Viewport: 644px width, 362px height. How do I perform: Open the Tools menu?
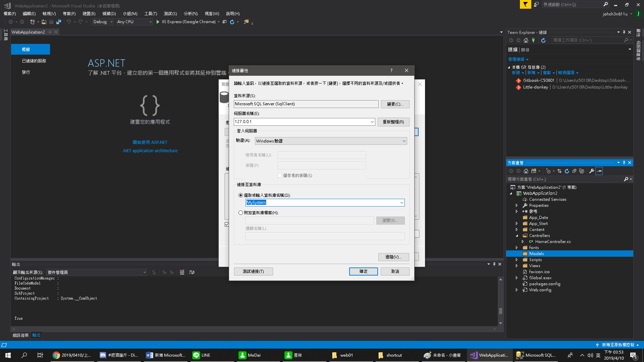click(151, 14)
